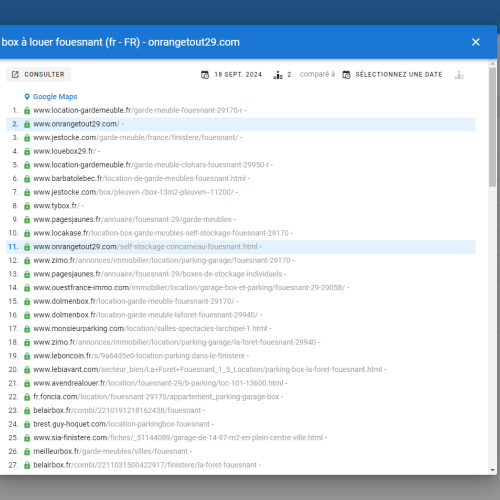Open SÉLECTIONNEZ UNE DATE comparison picker
500x500 pixels.
pyautogui.click(x=392, y=74)
